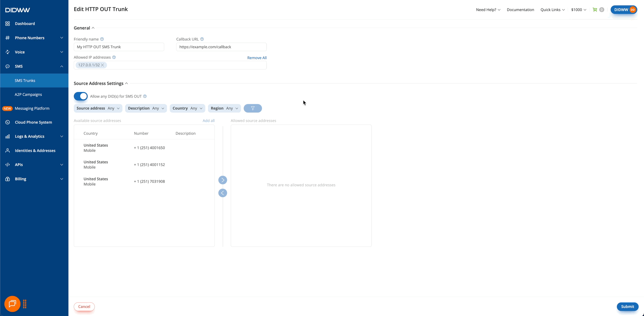Expand the Quick Links menu
The height and width of the screenshot is (316, 644).
tap(553, 10)
